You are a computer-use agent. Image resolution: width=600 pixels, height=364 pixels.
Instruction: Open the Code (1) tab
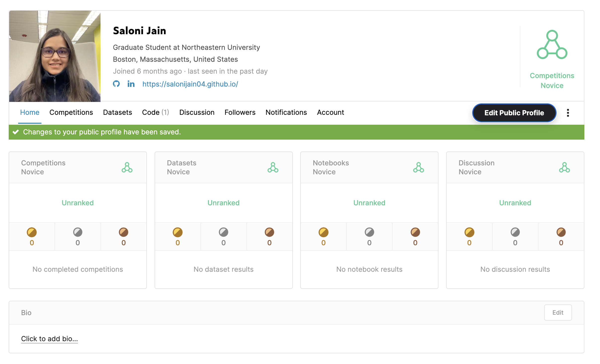(x=155, y=113)
